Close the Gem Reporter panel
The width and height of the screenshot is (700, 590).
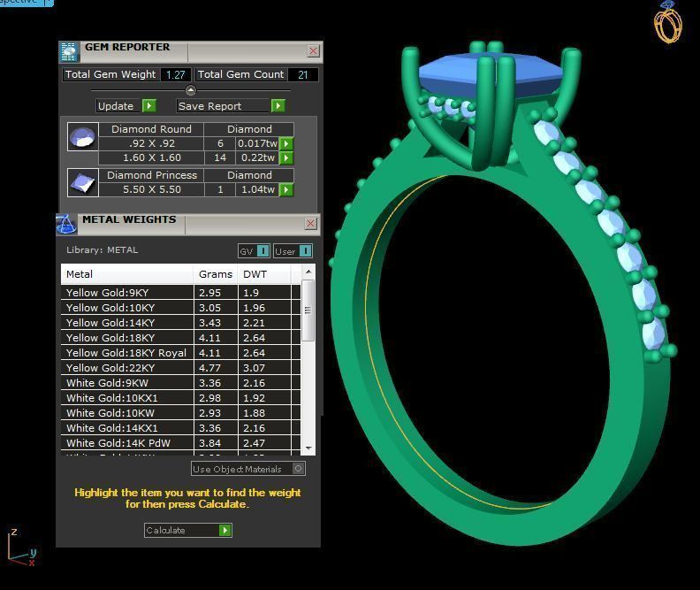pos(314,51)
